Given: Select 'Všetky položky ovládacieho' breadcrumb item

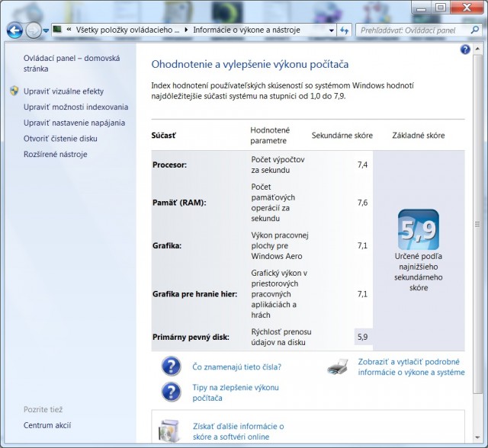Looking at the screenshot, I should point(127,30).
